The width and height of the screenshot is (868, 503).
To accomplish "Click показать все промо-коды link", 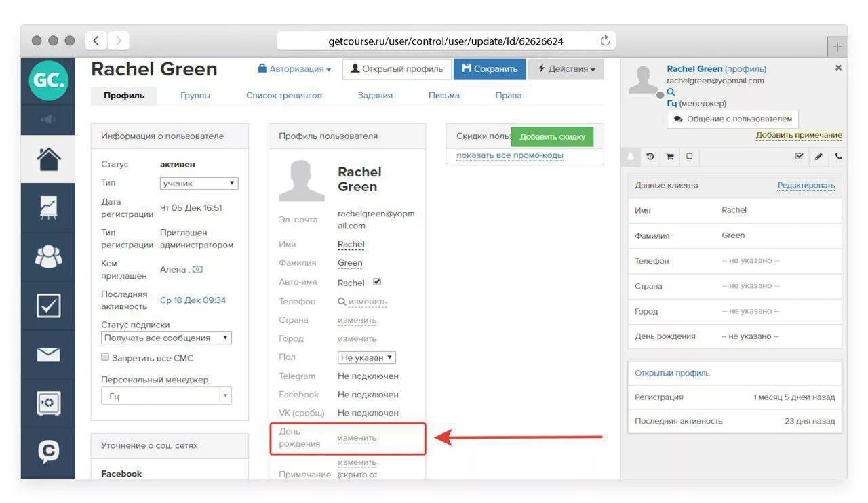I will 510,155.
